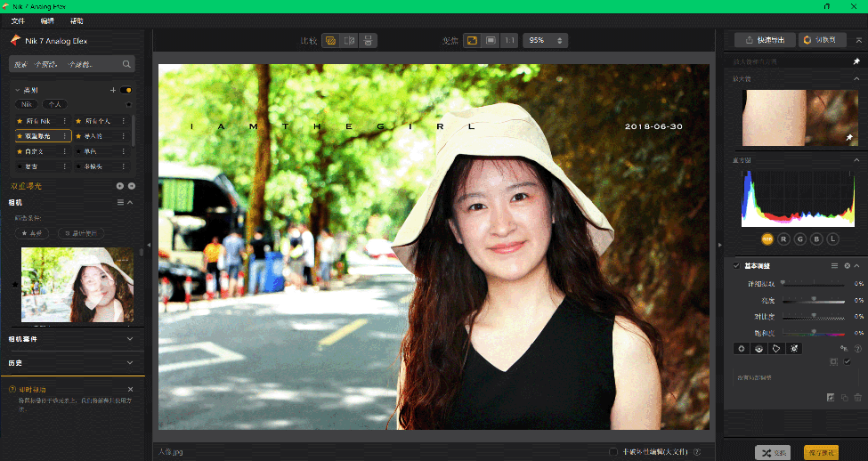Show L luminance histogram channel

click(832, 239)
